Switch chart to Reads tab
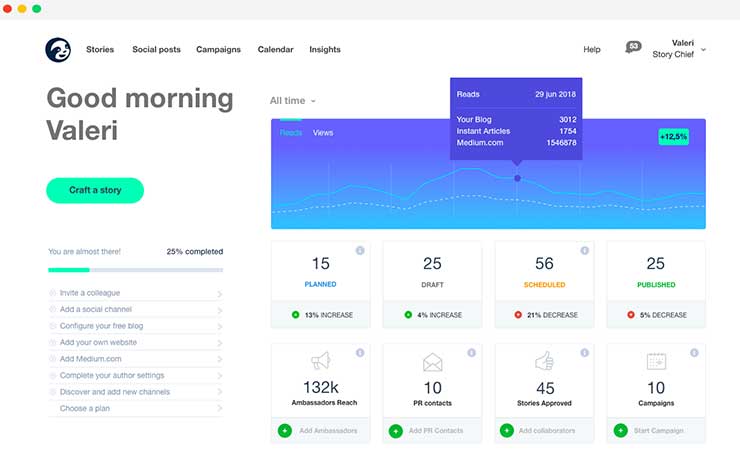This screenshot has width=740, height=449. tap(291, 133)
